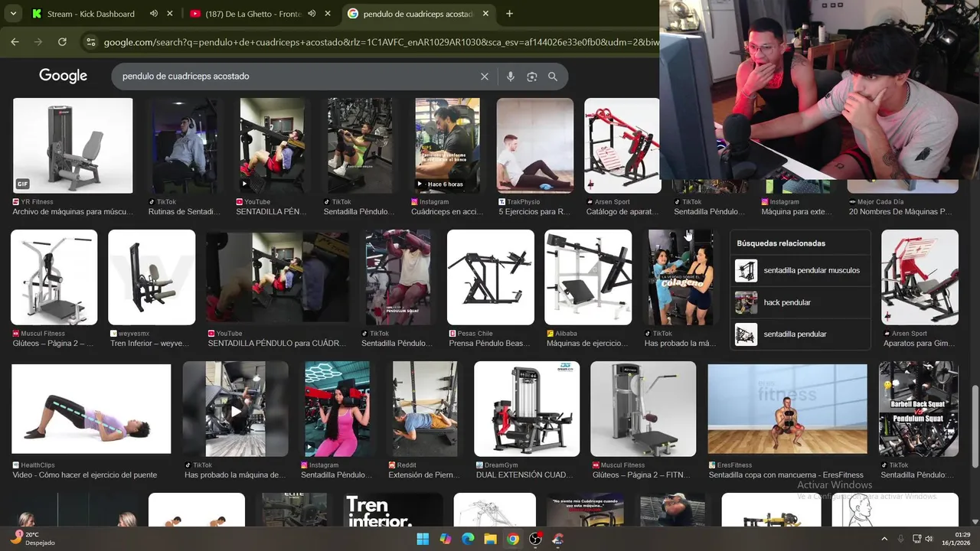Image resolution: width=980 pixels, height=551 pixels.
Task: Open site information icon in address bar
Action: 91,42
